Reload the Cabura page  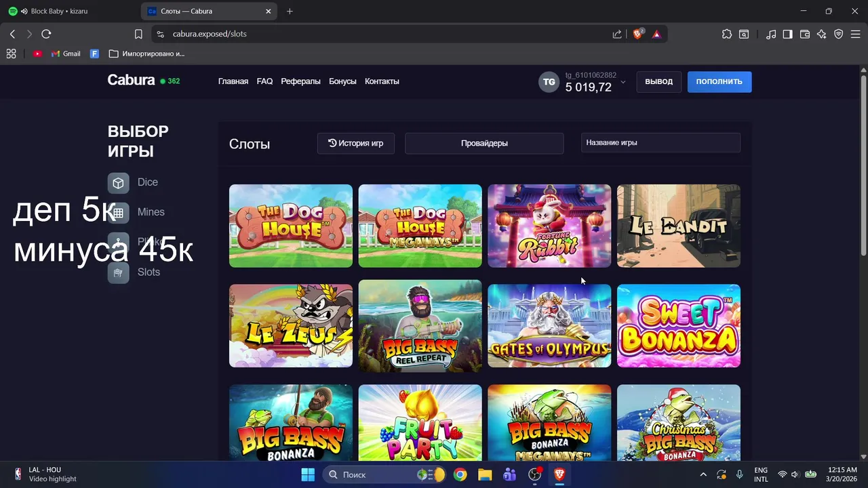[46, 34]
